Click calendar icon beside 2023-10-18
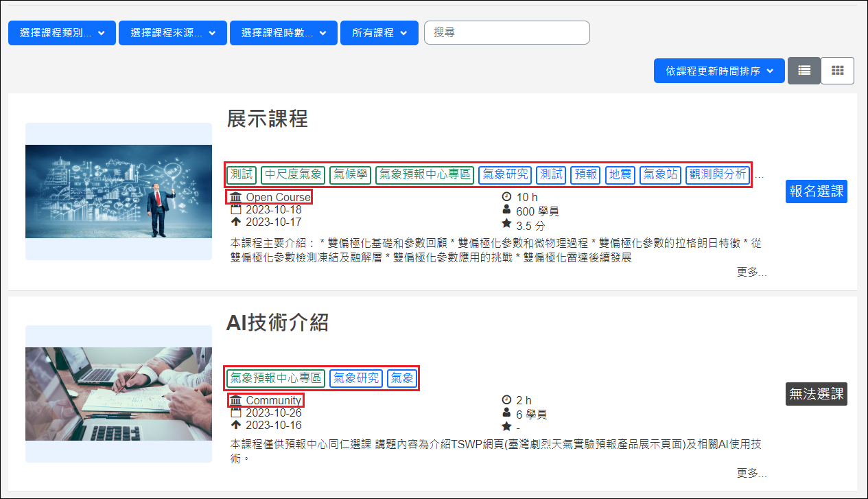The width and height of the screenshot is (868, 499). point(236,209)
